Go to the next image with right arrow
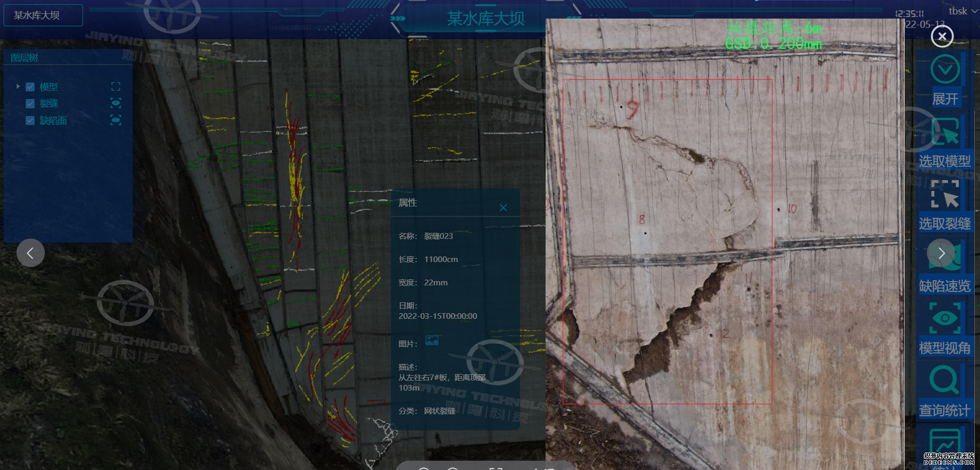This screenshot has width=980, height=470. coord(941,253)
